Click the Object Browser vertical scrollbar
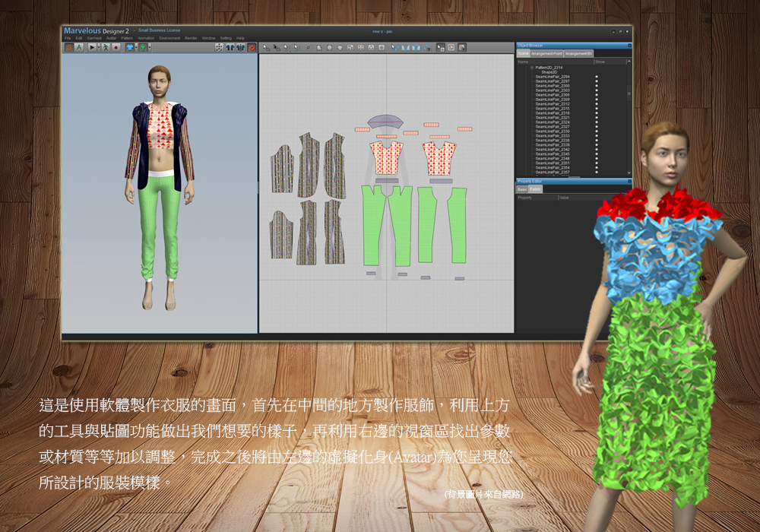The image size is (760, 532). pyautogui.click(x=629, y=93)
